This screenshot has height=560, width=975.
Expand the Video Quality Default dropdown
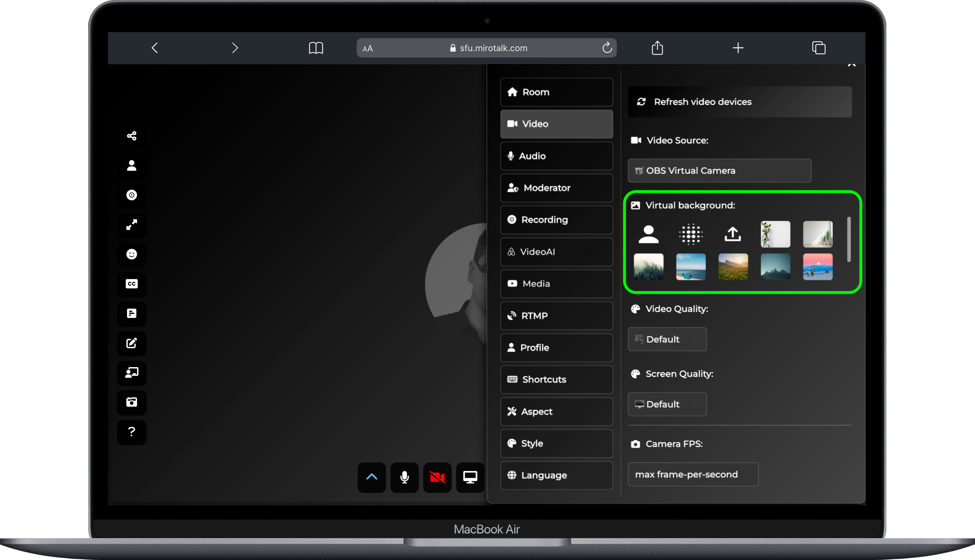pos(667,339)
